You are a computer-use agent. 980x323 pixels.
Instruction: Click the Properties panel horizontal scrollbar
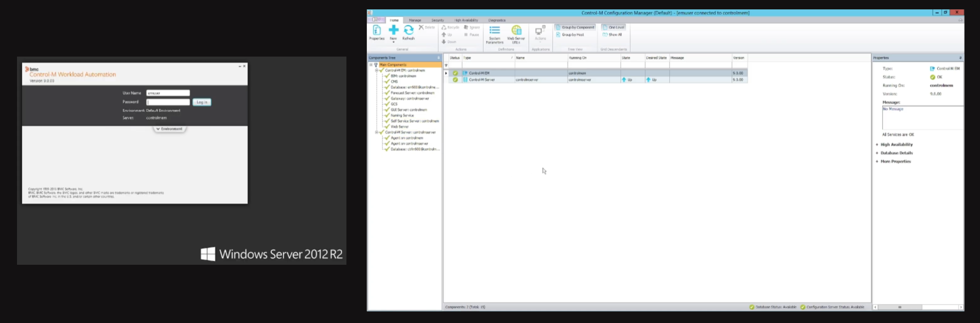[918, 307]
